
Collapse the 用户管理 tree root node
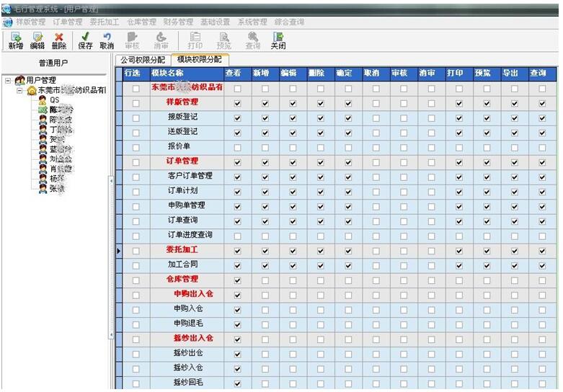[7, 81]
